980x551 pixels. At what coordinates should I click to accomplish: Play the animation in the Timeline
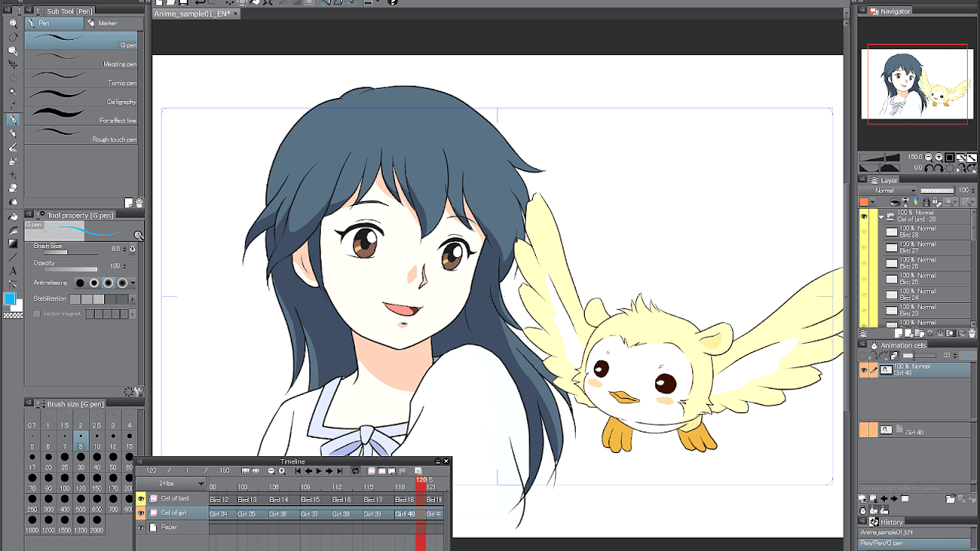318,471
